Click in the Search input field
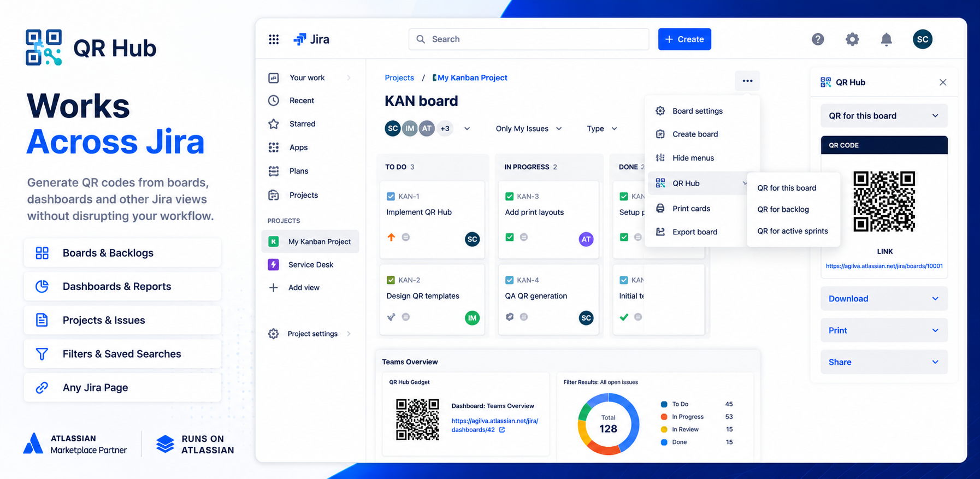The height and width of the screenshot is (479, 980). 529,39
